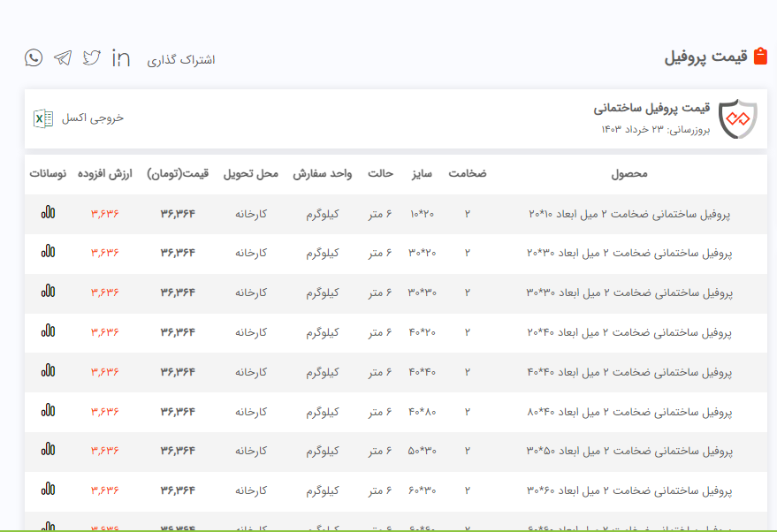This screenshot has width=777, height=532.
Task: Open fluctuation chart for 30*20 profile row
Action: coord(48,252)
